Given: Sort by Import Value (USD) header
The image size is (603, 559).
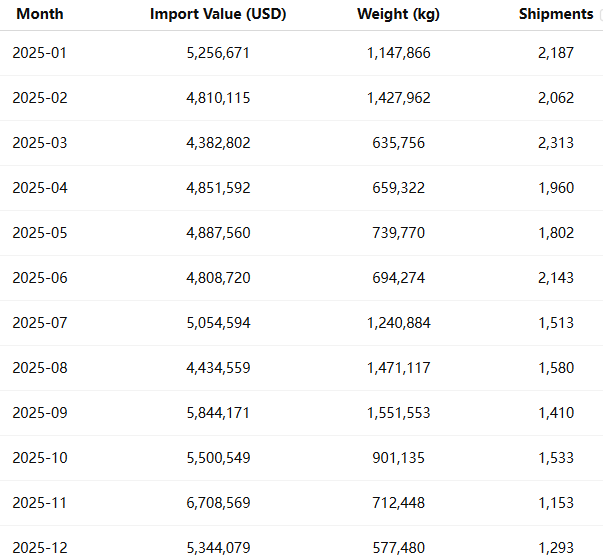Looking at the screenshot, I should [218, 14].
